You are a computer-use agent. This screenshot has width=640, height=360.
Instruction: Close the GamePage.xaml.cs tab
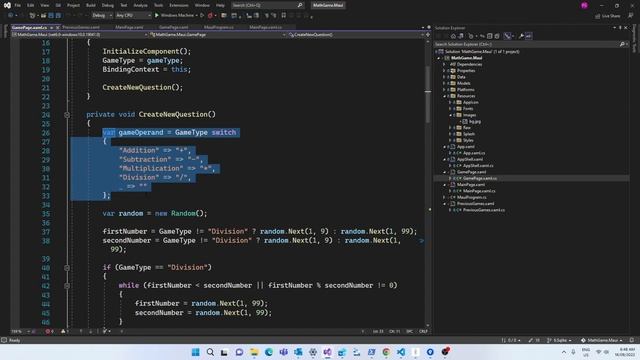click(x=58, y=28)
